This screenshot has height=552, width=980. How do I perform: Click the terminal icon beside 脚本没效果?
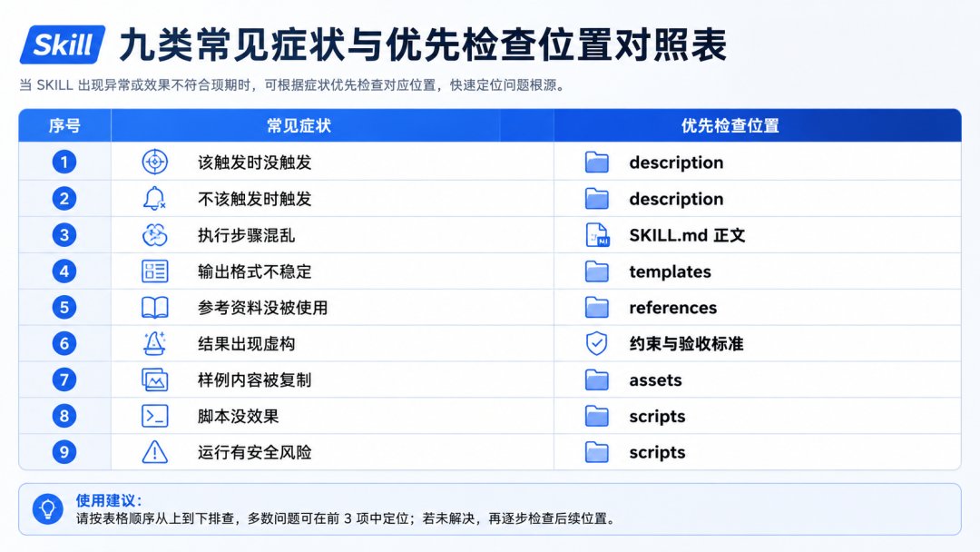pyautogui.click(x=154, y=416)
